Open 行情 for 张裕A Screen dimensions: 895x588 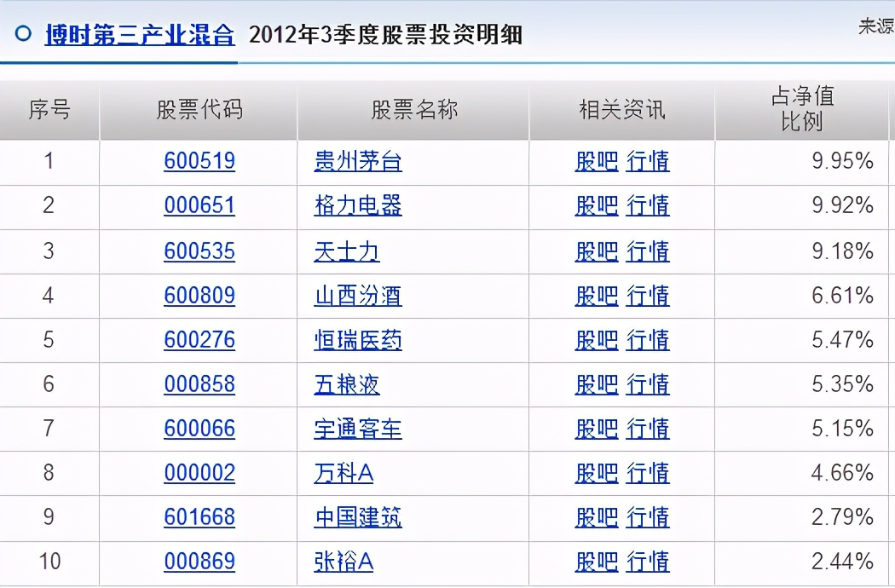(648, 562)
